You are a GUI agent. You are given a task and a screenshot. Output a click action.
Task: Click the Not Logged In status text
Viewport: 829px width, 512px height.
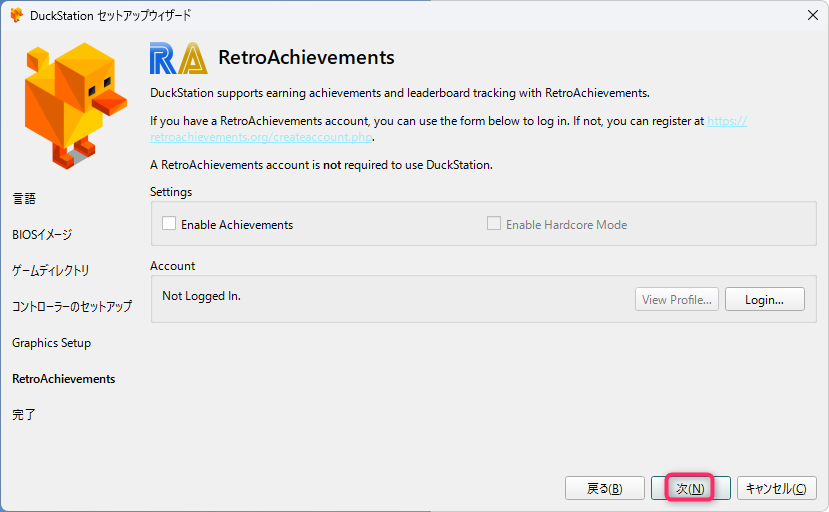click(x=201, y=296)
